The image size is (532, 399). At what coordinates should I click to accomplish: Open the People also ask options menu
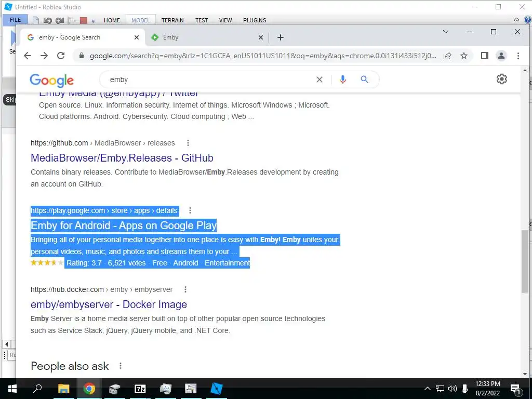(x=121, y=366)
